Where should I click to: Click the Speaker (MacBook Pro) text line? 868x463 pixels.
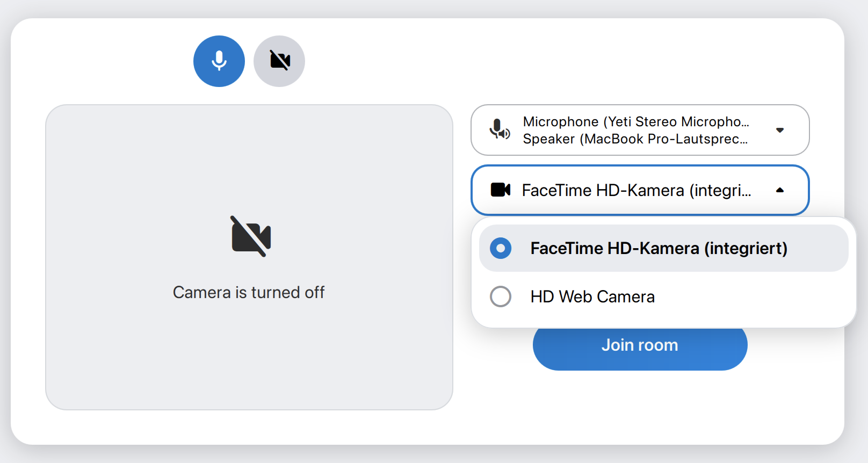pos(635,139)
